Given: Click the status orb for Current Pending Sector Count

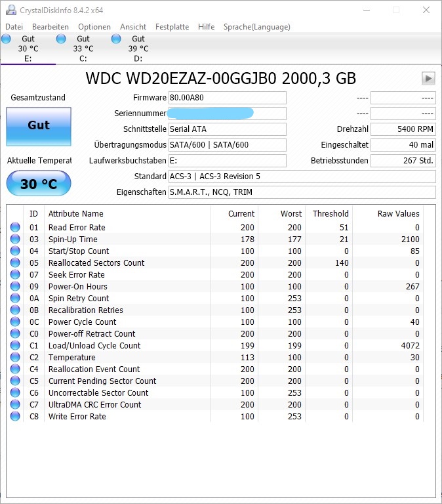Looking at the screenshot, I should [x=15, y=381].
